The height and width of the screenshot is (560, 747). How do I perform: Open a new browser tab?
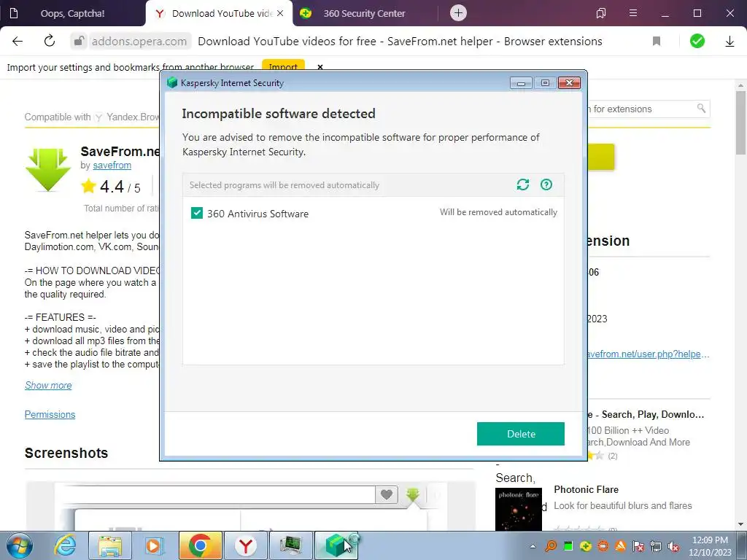pos(458,13)
